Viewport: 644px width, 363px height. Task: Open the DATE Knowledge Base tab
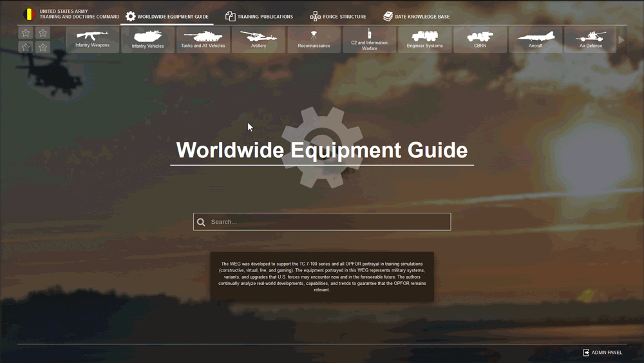pos(416,17)
